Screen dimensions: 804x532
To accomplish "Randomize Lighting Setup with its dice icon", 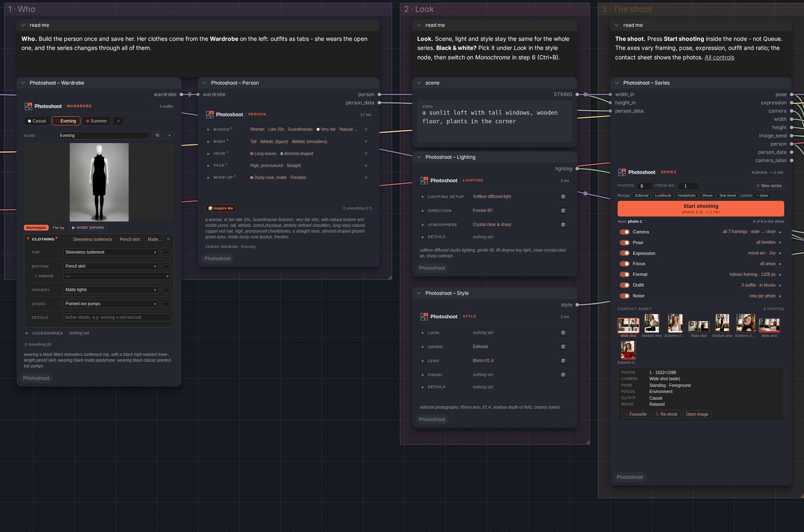I will pyautogui.click(x=563, y=197).
